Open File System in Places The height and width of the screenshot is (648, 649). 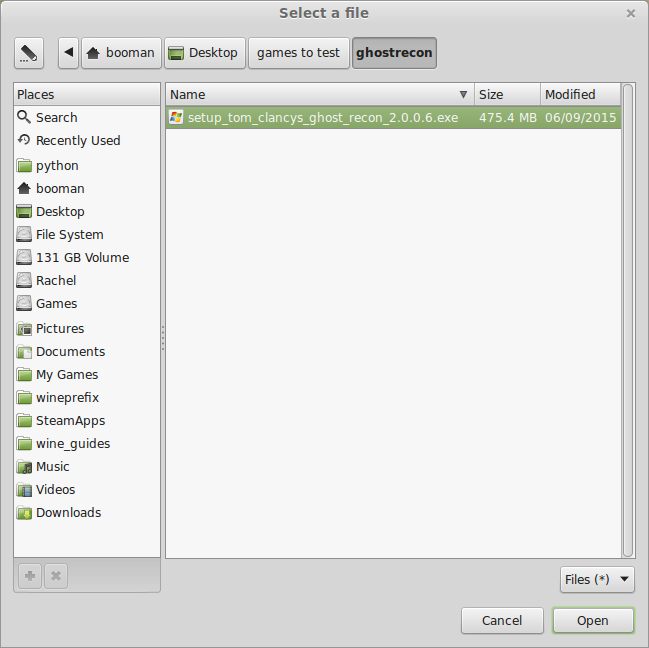(x=87, y=235)
